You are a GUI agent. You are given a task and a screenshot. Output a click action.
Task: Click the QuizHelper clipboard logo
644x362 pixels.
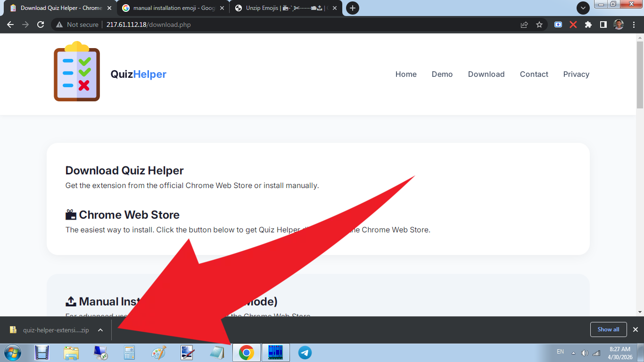(77, 72)
